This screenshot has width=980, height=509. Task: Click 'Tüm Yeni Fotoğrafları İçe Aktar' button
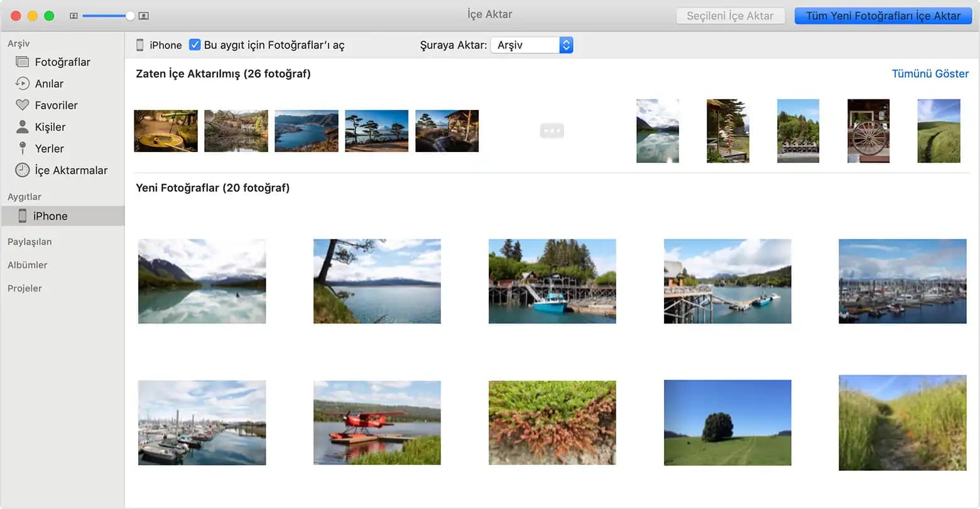883,16
